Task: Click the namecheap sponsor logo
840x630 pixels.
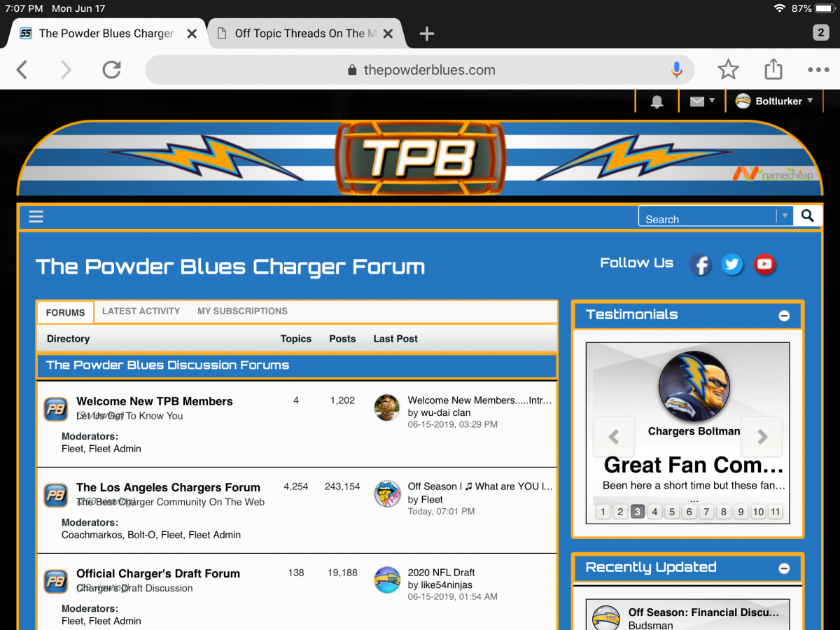Action: pos(773,174)
